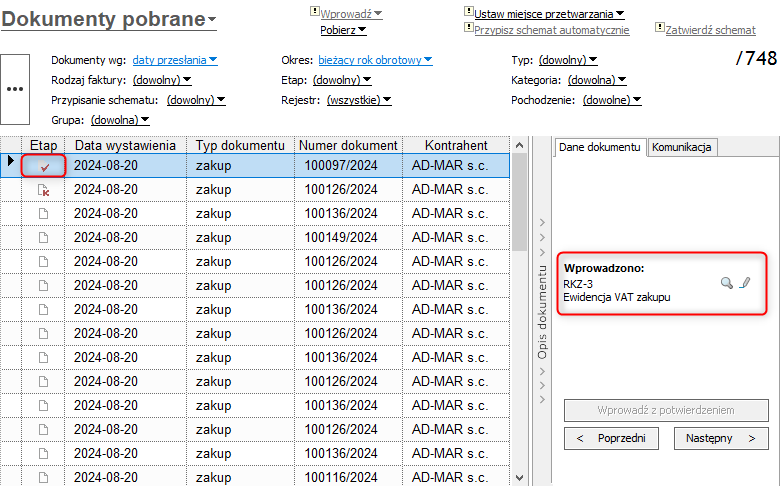Open the magnifier preview icon beside RKZ-3
This screenshot has height=492, width=781.
(x=727, y=283)
